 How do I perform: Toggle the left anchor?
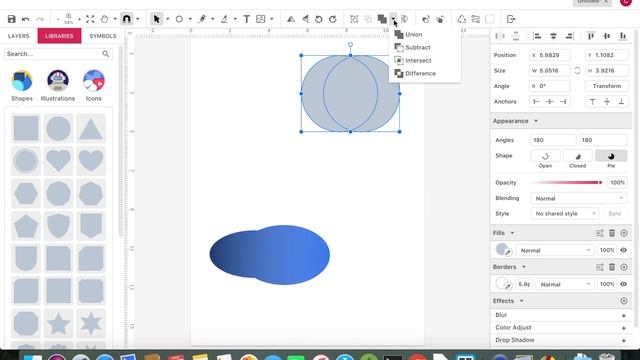[536, 102]
